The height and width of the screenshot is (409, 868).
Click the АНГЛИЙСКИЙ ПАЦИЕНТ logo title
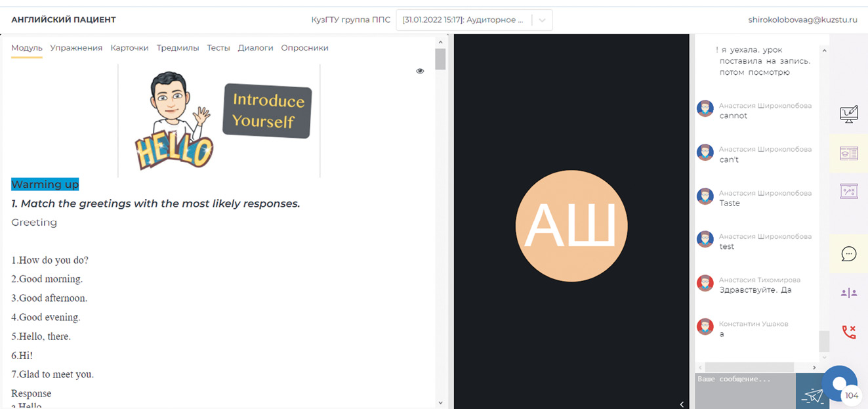pos(64,20)
